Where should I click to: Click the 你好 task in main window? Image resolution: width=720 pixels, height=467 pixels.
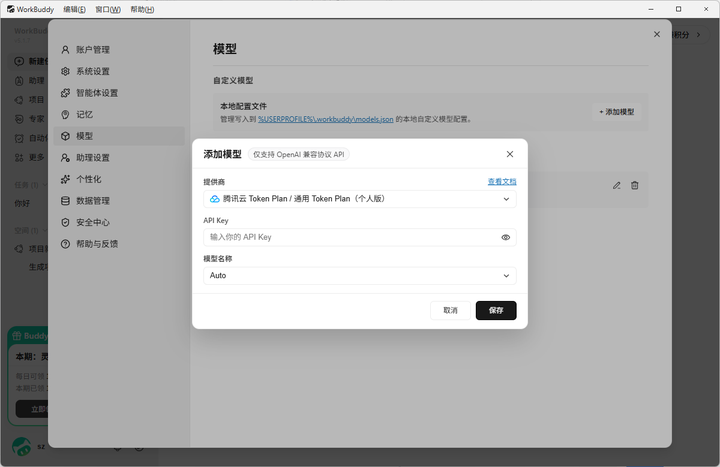[x=22, y=203]
